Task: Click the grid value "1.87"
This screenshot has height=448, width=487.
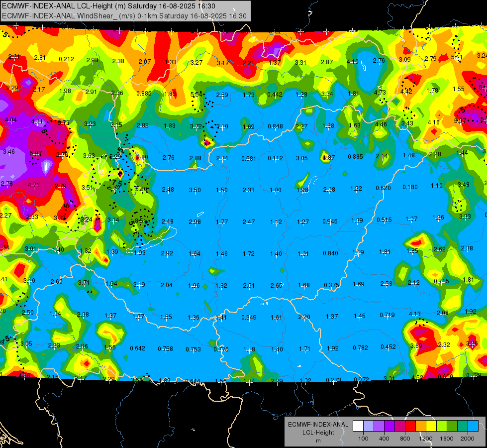Action: [329, 158]
